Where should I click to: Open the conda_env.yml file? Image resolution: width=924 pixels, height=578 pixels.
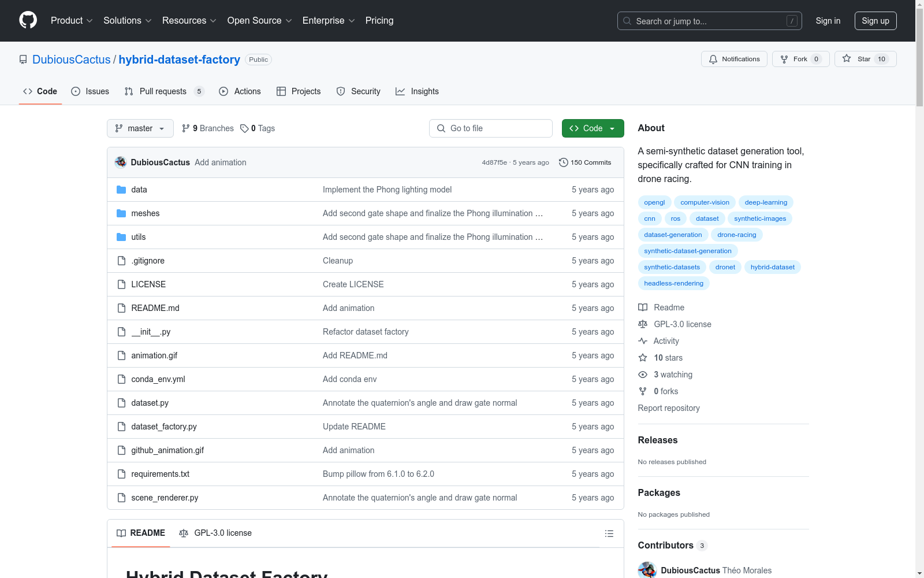pyautogui.click(x=158, y=379)
